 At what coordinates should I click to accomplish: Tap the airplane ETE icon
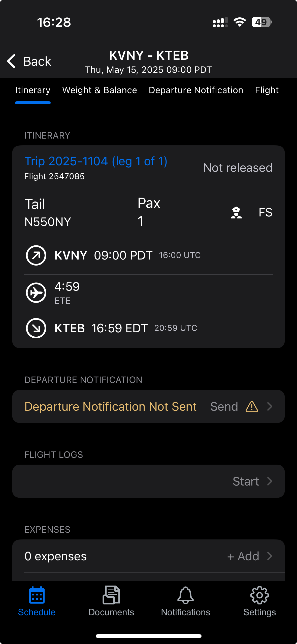coord(36,293)
